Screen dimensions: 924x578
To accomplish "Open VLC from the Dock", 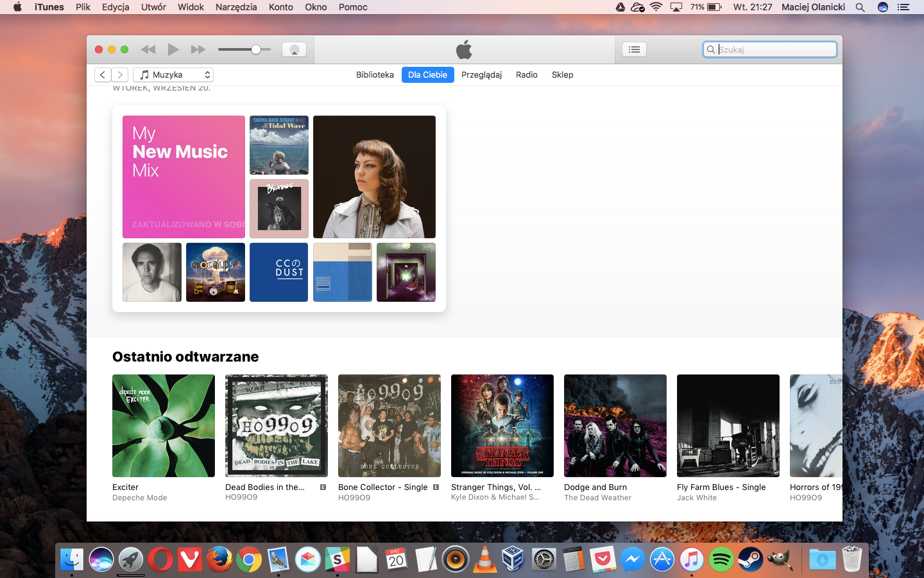I will click(x=485, y=560).
